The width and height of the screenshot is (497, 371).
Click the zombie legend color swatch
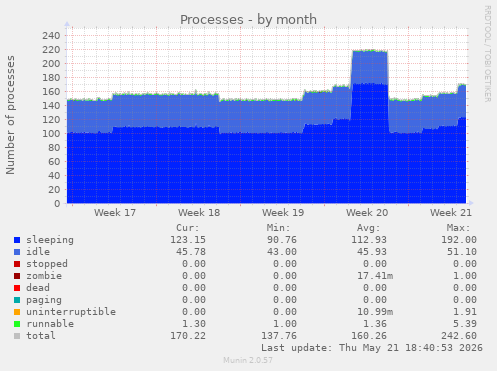pyautogui.click(x=17, y=276)
